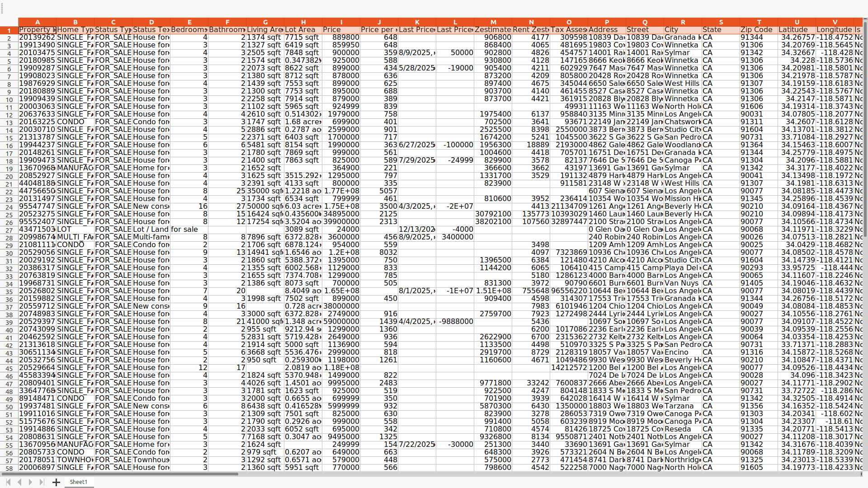Select the 'Townhous' status text cell
The width and height of the screenshot is (868, 488).
tap(151, 460)
